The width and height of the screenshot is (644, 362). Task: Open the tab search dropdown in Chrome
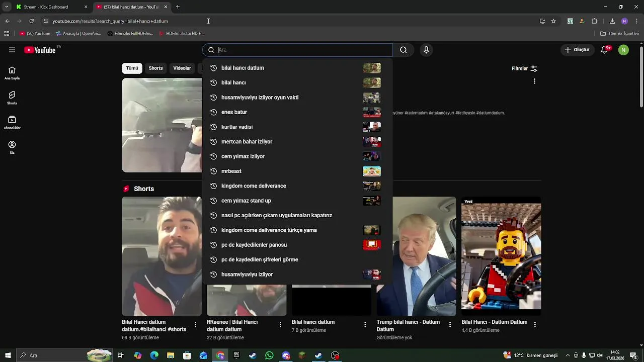pyautogui.click(x=7, y=7)
